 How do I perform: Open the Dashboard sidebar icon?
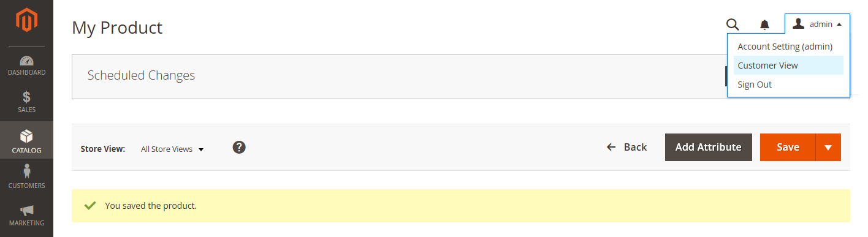(x=26, y=61)
